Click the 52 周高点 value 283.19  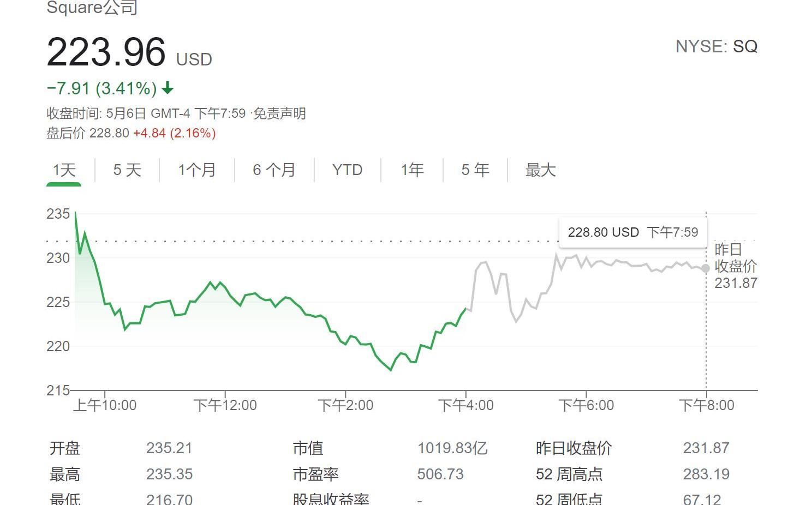(706, 474)
